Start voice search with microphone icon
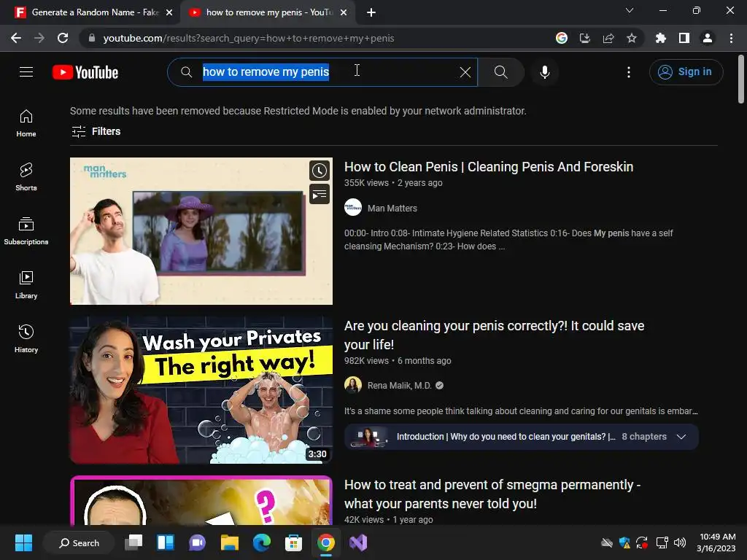 (x=544, y=72)
